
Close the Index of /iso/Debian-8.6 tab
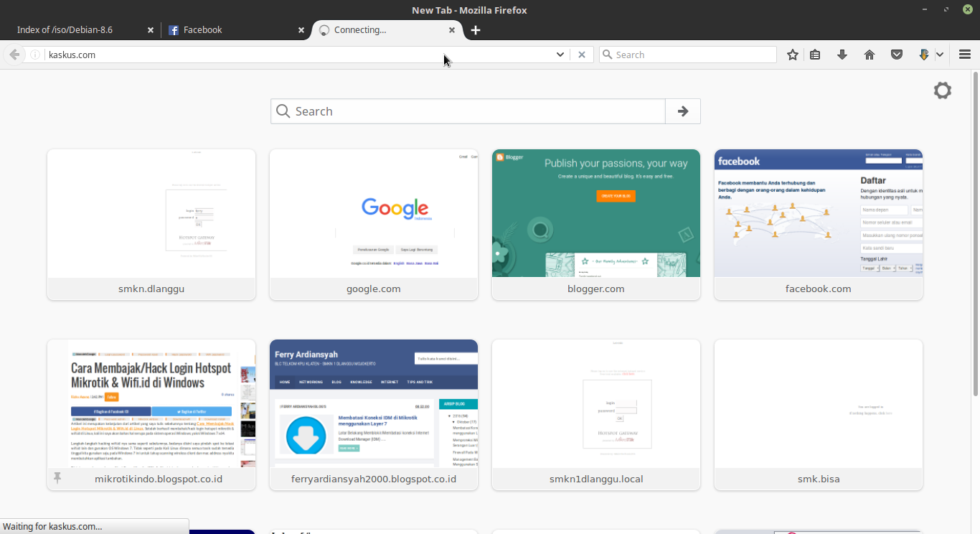[151, 30]
